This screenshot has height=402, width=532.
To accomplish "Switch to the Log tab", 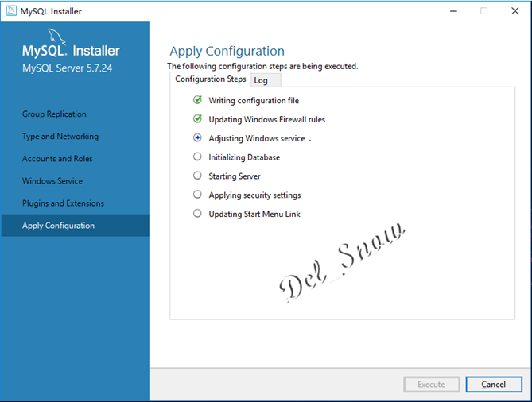I will click(266, 80).
